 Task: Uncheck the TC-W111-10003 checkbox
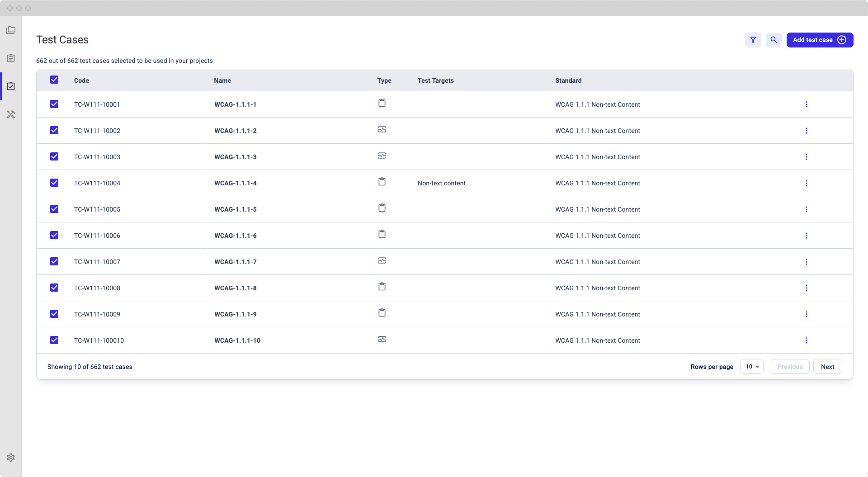coord(54,156)
